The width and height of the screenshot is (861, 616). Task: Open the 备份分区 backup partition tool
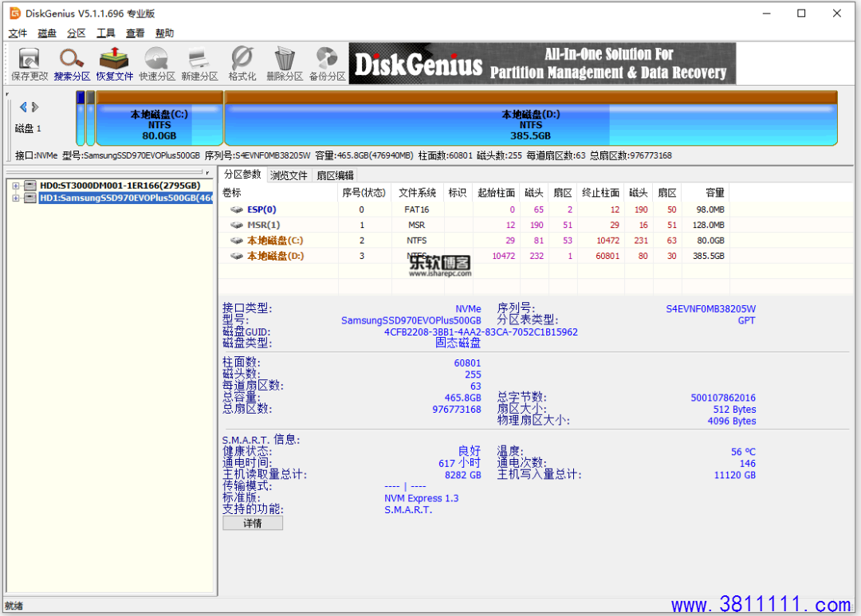(328, 64)
